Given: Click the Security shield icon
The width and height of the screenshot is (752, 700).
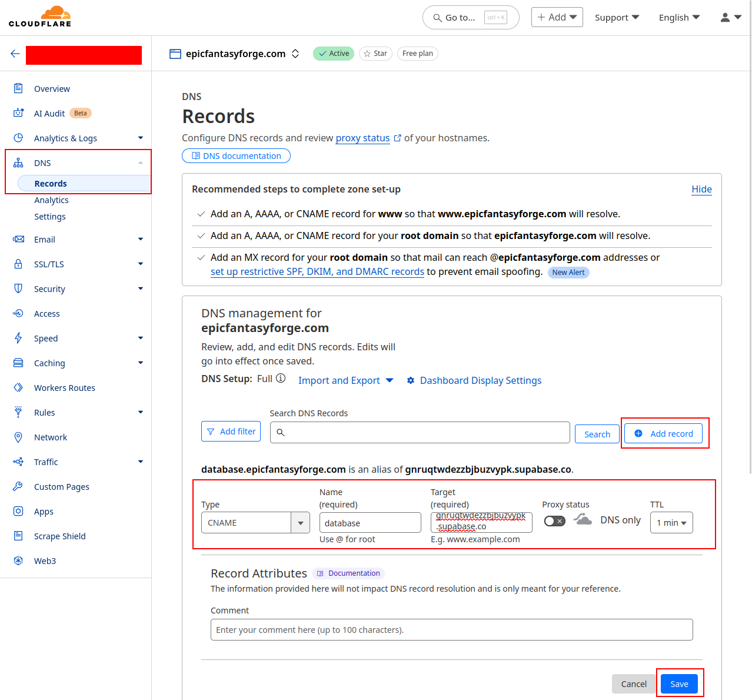Looking at the screenshot, I should (x=18, y=288).
